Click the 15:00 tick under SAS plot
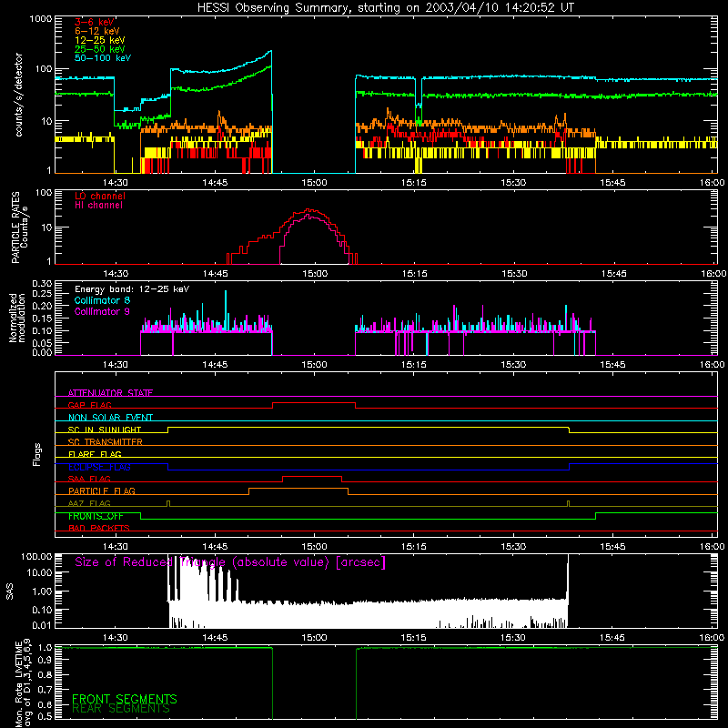The image size is (728, 728). 314,638
